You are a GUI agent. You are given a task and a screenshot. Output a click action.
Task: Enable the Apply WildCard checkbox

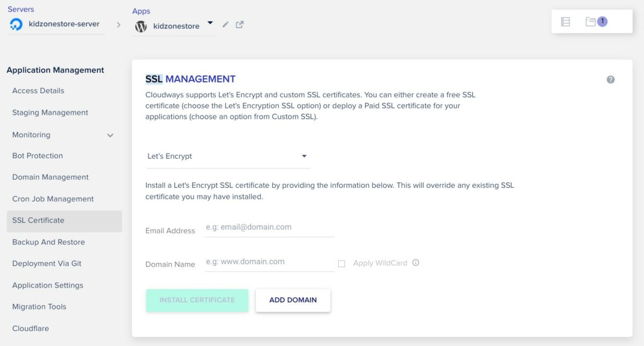[x=341, y=263]
